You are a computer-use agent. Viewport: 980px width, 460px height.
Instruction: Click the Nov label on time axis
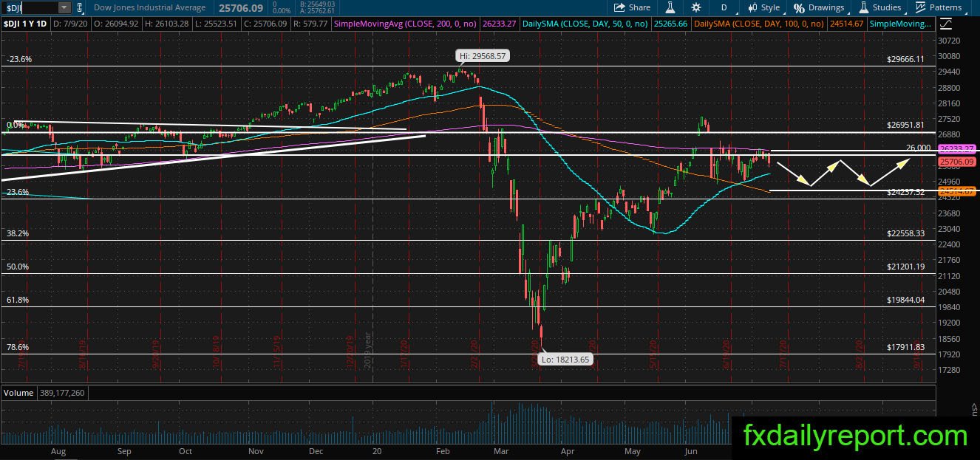tap(255, 450)
